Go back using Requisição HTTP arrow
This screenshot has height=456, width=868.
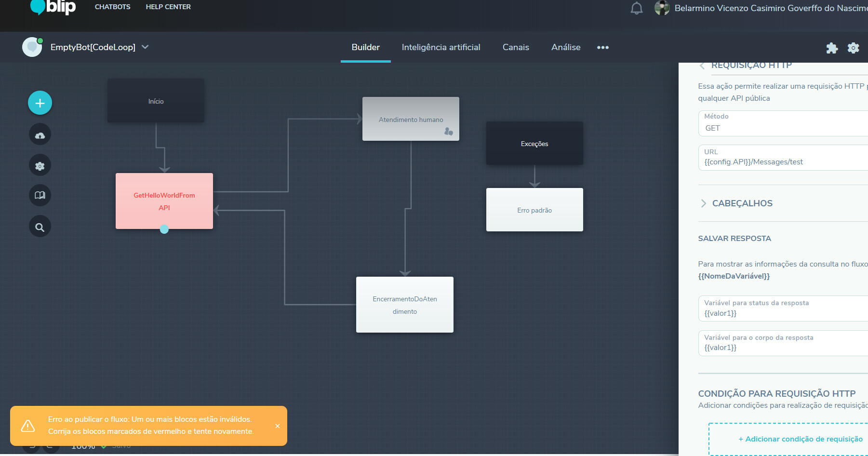coord(702,66)
